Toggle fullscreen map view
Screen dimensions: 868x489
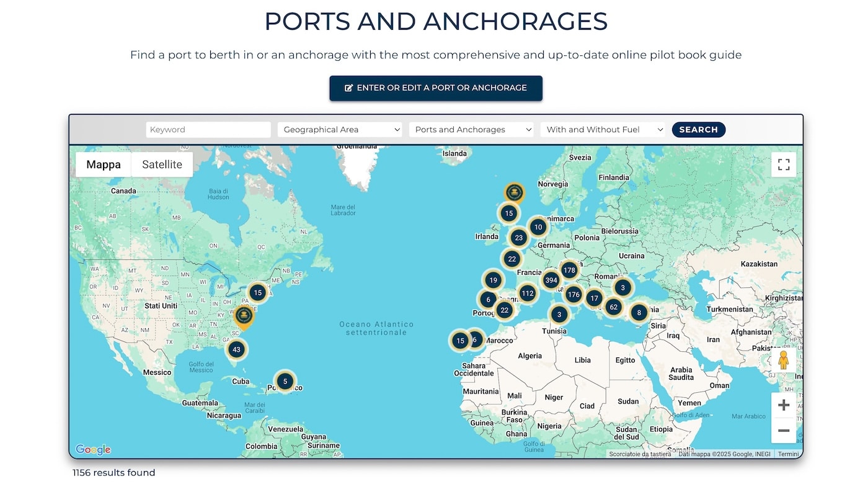pos(784,164)
